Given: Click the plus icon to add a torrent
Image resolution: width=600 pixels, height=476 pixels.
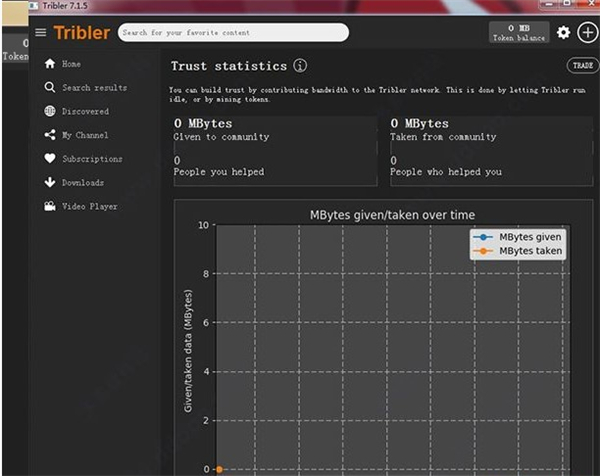Looking at the screenshot, I should tap(587, 32).
